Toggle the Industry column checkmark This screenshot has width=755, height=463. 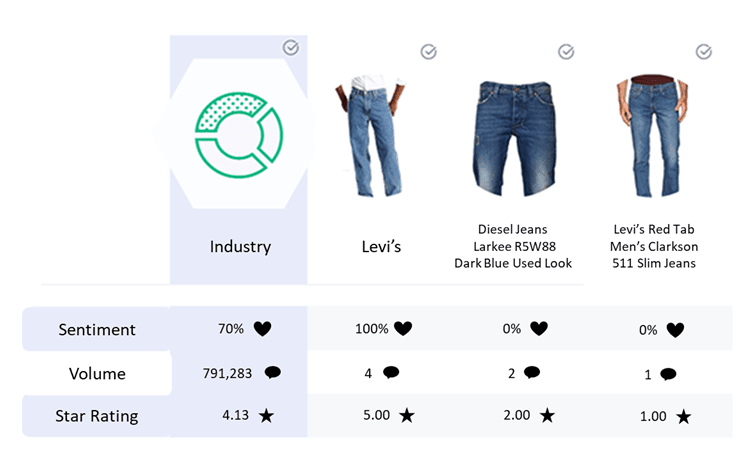pos(291,48)
